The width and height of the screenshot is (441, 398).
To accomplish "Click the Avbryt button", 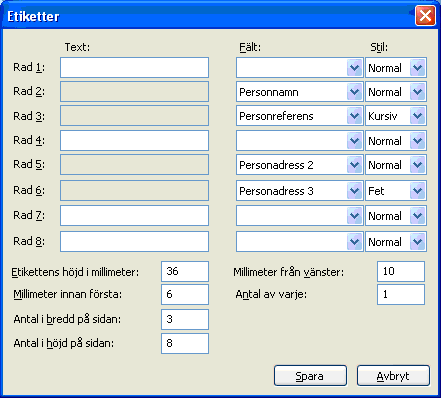I will (x=393, y=376).
